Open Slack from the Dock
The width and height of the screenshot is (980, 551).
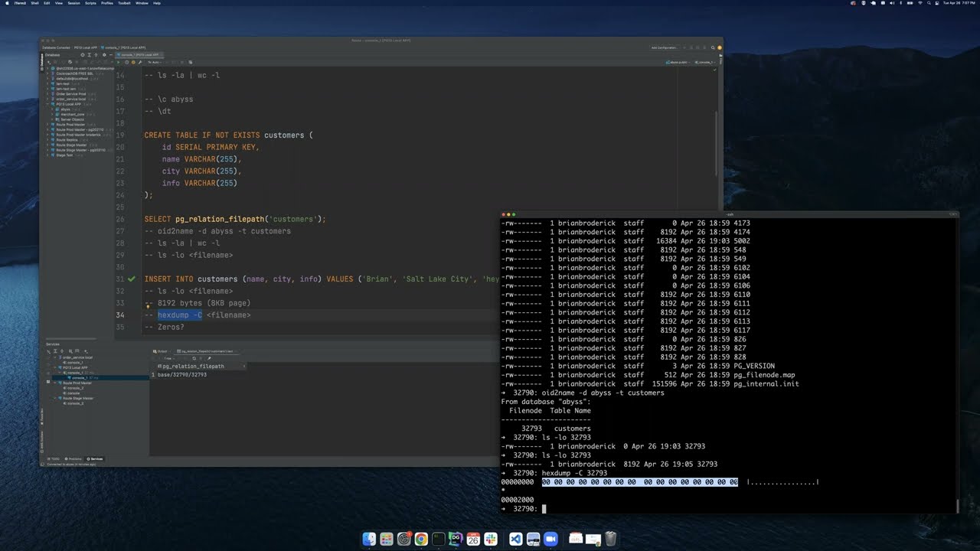point(491,540)
